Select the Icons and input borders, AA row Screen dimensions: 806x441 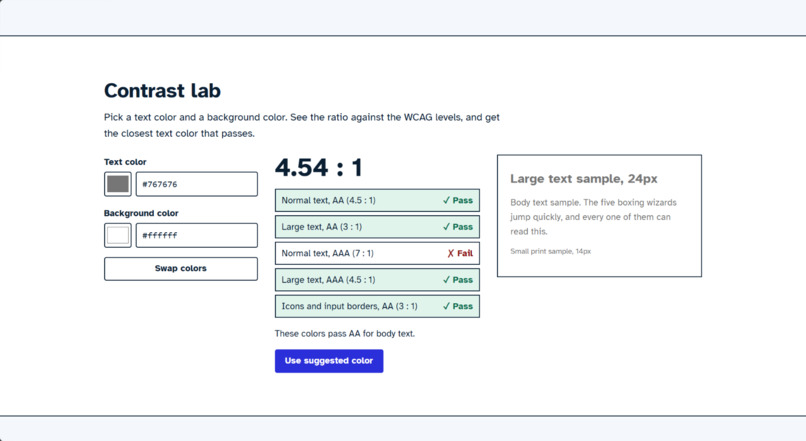[377, 306]
